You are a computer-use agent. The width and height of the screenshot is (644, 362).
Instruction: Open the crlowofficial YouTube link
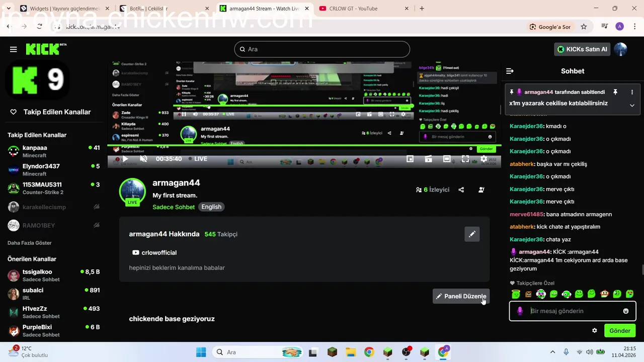point(154,252)
